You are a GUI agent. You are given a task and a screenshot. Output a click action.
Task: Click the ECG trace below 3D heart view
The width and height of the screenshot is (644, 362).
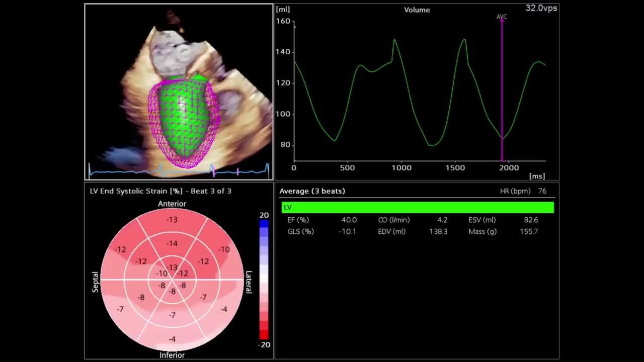click(179, 171)
